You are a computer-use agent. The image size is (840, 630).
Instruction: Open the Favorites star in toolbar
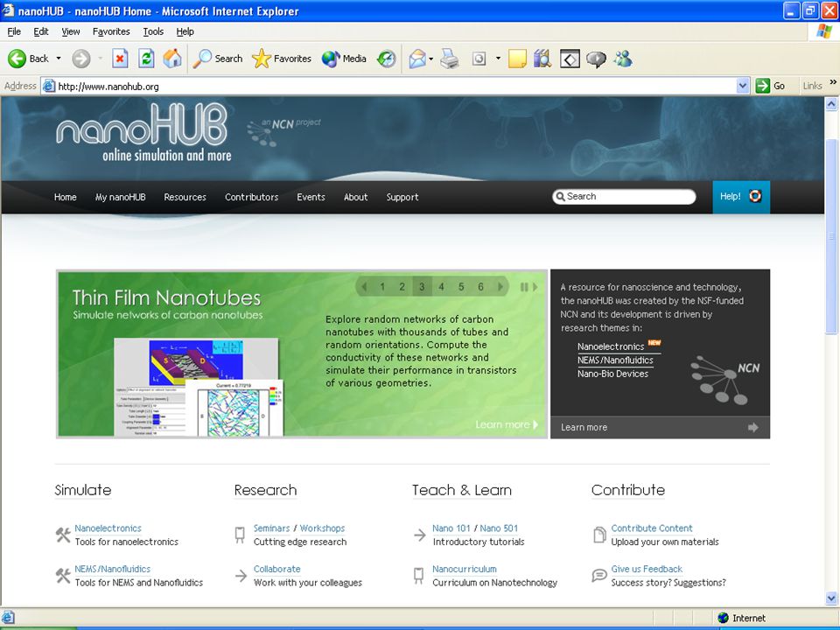click(x=282, y=59)
